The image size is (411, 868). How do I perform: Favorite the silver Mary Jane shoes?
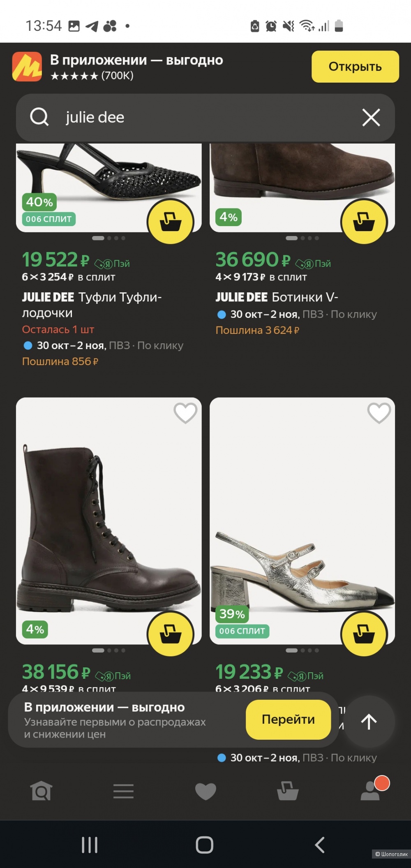click(379, 413)
